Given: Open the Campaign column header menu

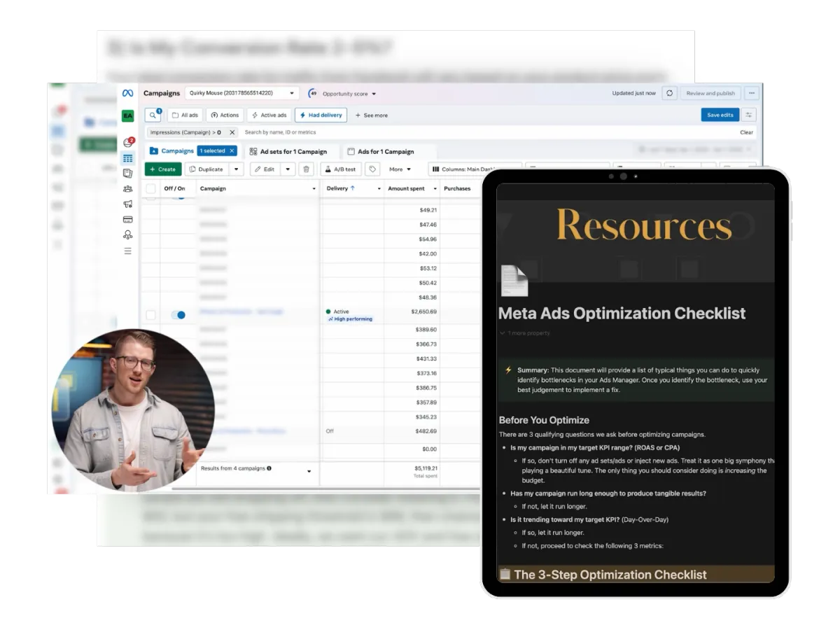Looking at the screenshot, I should tap(314, 189).
